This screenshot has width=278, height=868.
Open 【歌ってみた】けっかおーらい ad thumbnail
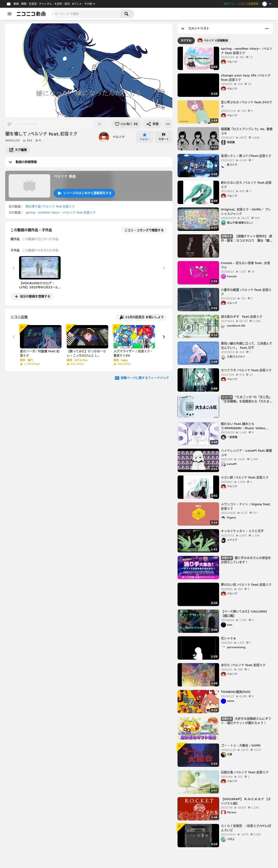coord(87,337)
